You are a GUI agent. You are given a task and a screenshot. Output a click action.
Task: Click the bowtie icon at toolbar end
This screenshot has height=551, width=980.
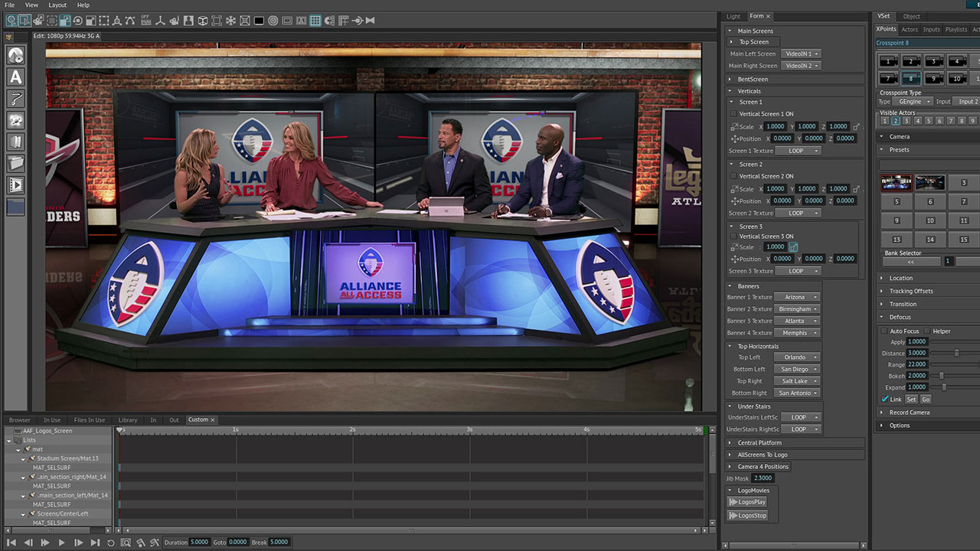coord(370,21)
